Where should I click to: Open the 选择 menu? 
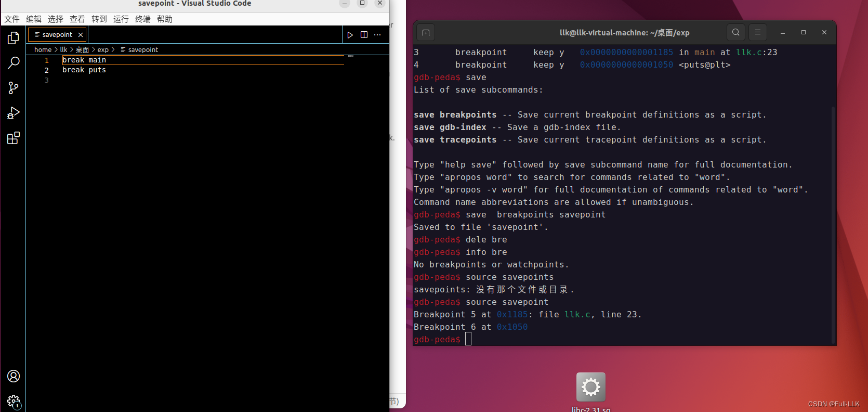pos(56,19)
